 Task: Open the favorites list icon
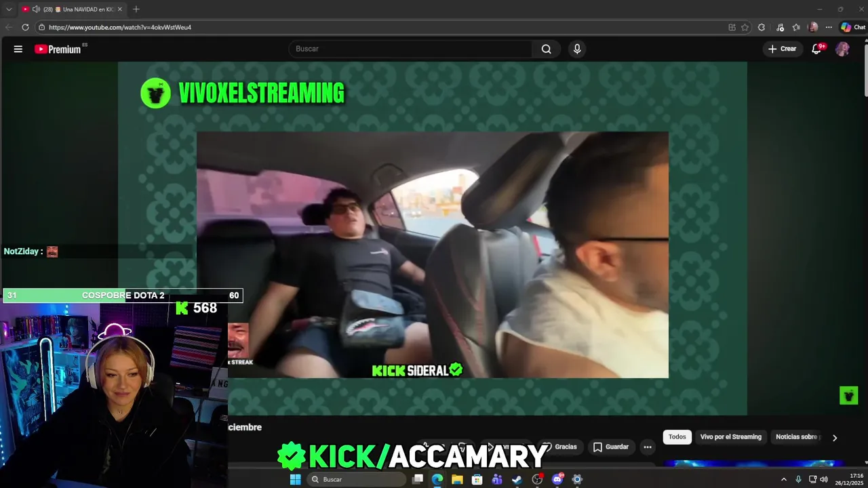(796, 27)
